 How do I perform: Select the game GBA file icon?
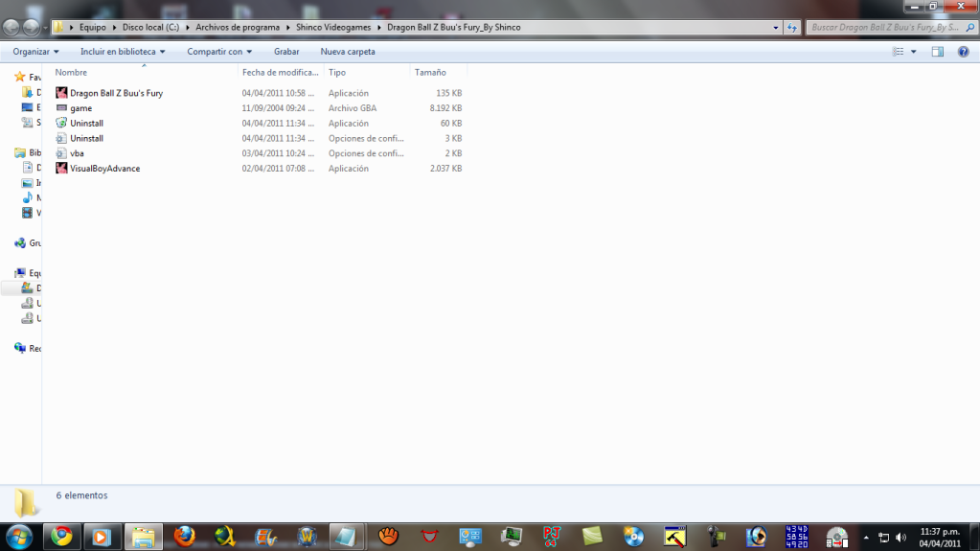click(61, 107)
